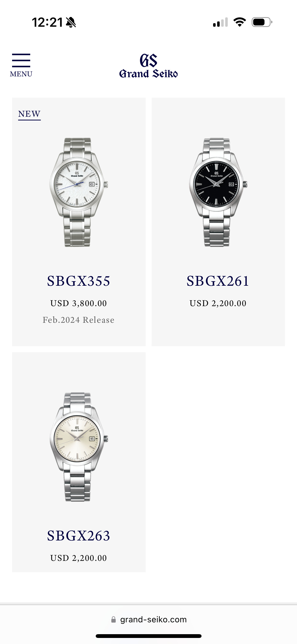Tap the MENU text label
The width and height of the screenshot is (297, 644).
coord(21,74)
